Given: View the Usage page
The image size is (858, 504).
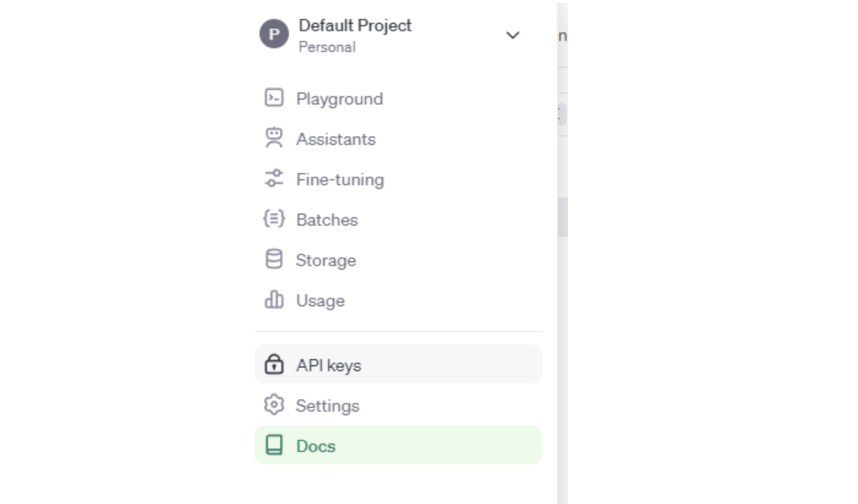Looking at the screenshot, I should point(320,301).
